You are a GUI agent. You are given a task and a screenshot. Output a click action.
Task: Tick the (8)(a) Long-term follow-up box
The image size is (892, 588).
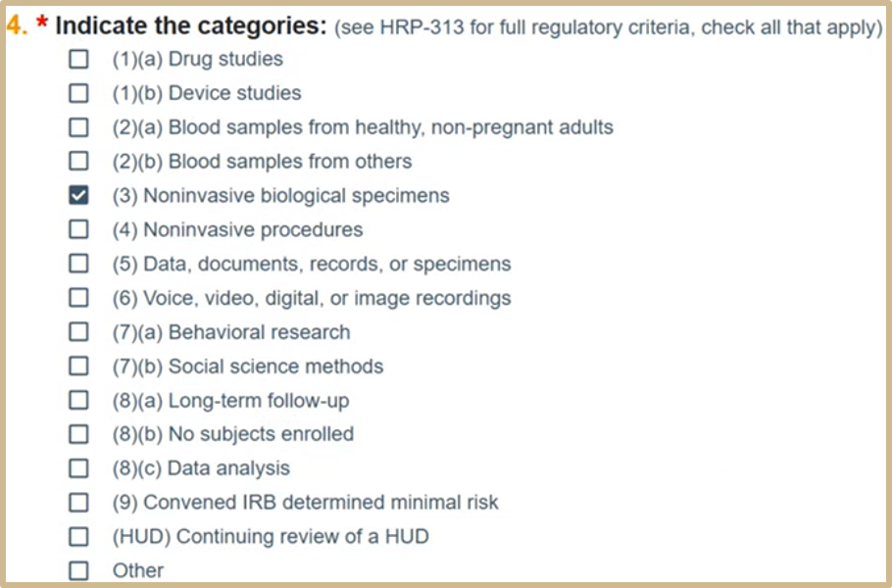78,401
